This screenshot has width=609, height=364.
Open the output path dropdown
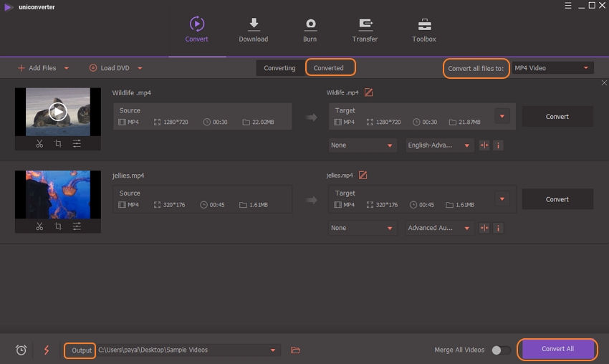point(272,350)
